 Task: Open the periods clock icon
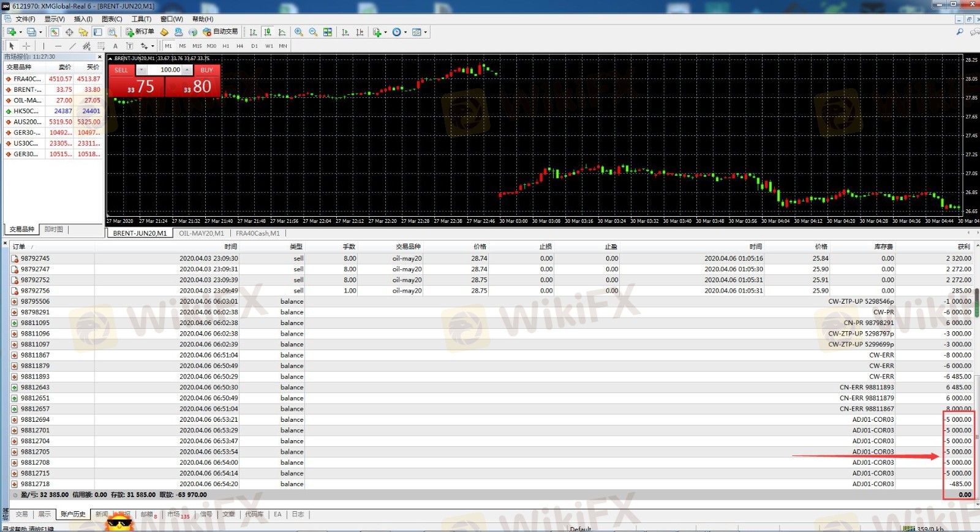(x=396, y=32)
